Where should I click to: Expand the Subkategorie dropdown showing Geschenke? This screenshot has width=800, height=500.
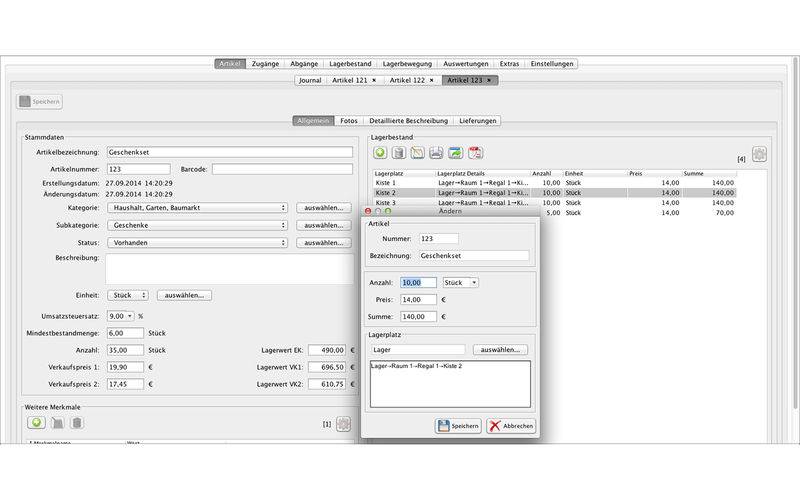point(196,226)
